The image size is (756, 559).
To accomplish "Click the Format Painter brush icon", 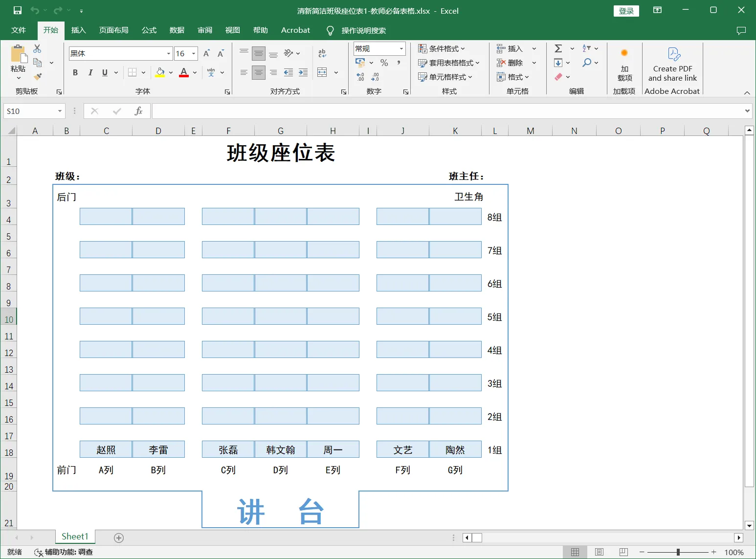I will (x=37, y=77).
